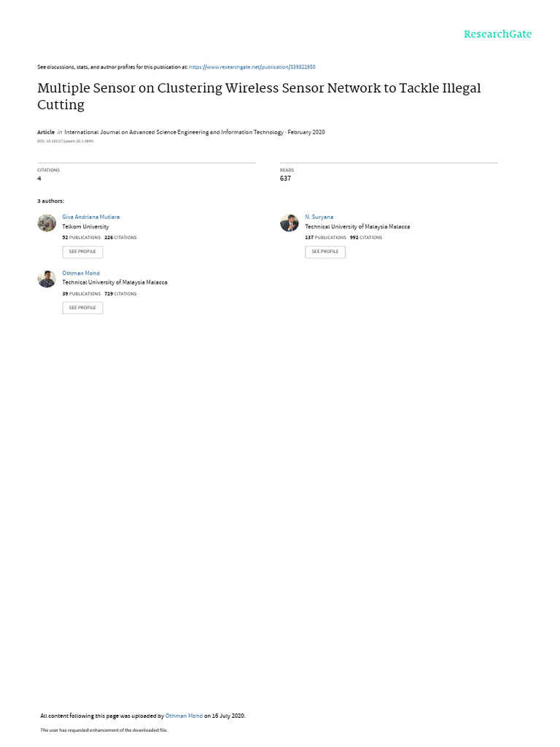560x747 pixels.
Task: Open Othman Mohd's name in the authors list
Action: point(81,274)
